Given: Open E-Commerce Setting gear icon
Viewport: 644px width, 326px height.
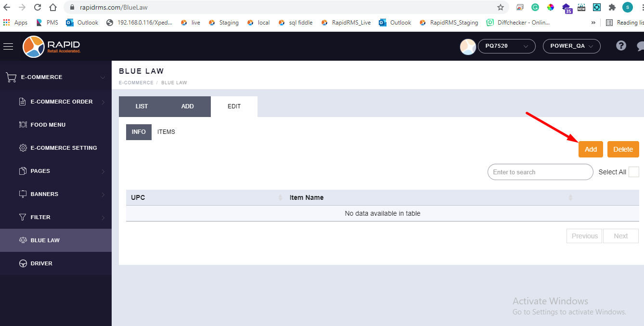Looking at the screenshot, I should pyautogui.click(x=23, y=148).
